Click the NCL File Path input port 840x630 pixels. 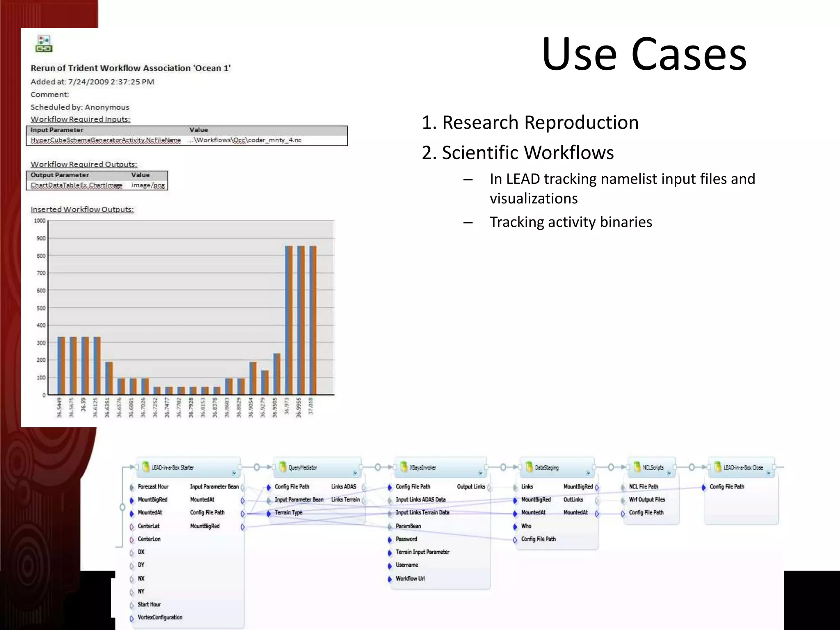point(623,487)
